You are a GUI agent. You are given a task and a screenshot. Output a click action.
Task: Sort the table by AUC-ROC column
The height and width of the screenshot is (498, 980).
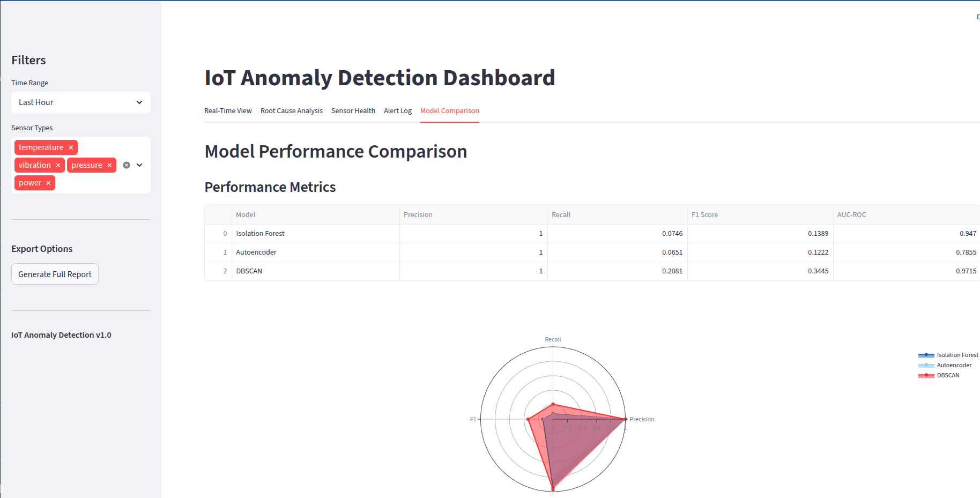point(851,214)
